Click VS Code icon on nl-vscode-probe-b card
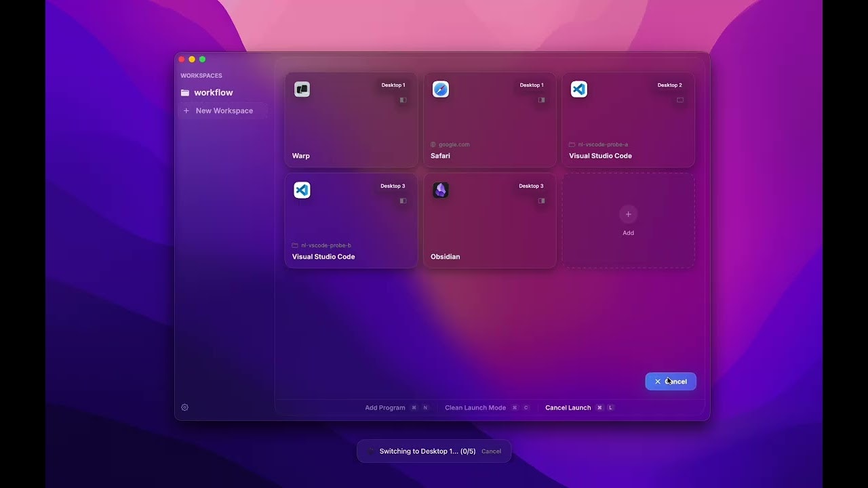 tap(302, 190)
